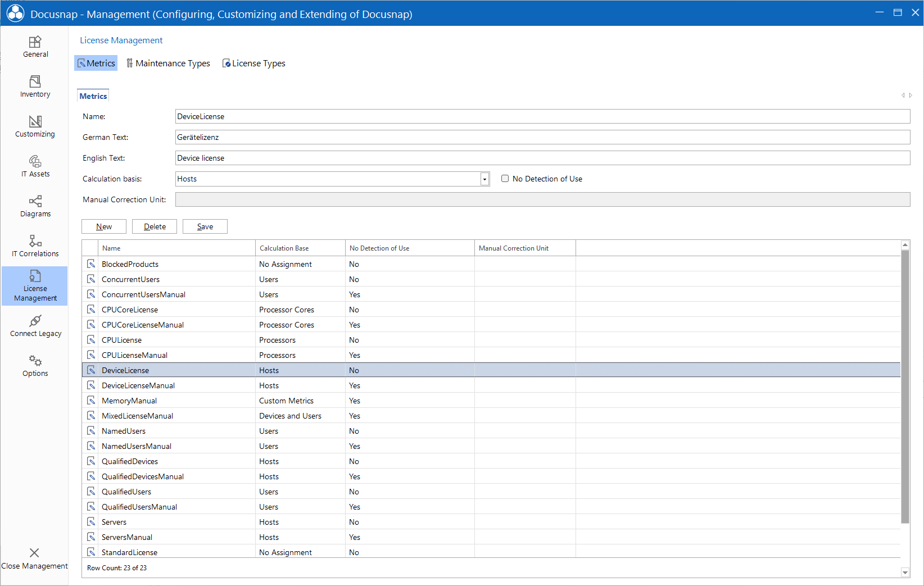924x586 pixels.
Task: Click the row icon for ConcurrentUsersManual
Action: pyautogui.click(x=91, y=294)
